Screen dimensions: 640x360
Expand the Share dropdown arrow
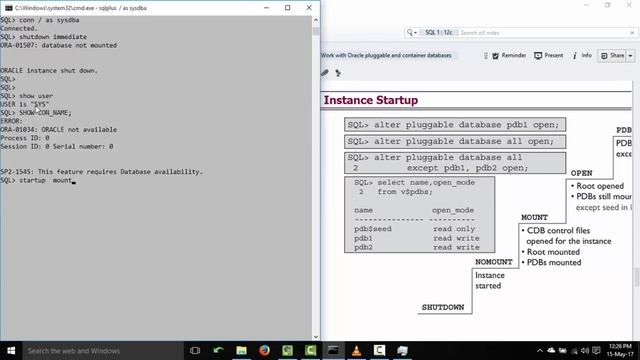click(x=630, y=56)
